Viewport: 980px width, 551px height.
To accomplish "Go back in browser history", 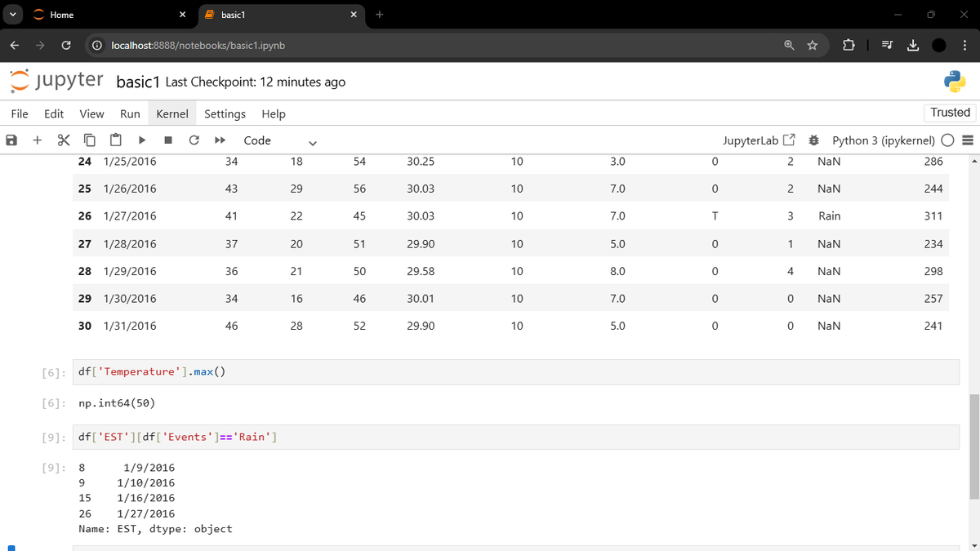I will point(15,46).
